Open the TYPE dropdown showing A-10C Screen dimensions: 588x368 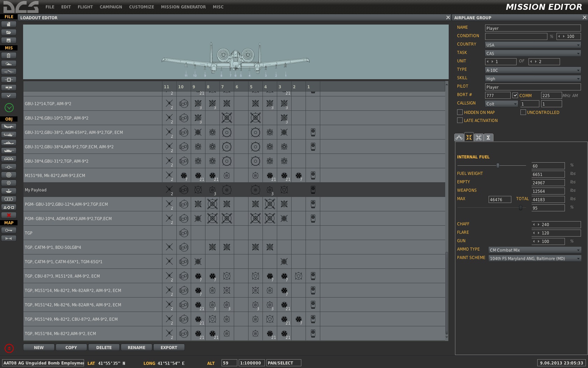point(533,70)
